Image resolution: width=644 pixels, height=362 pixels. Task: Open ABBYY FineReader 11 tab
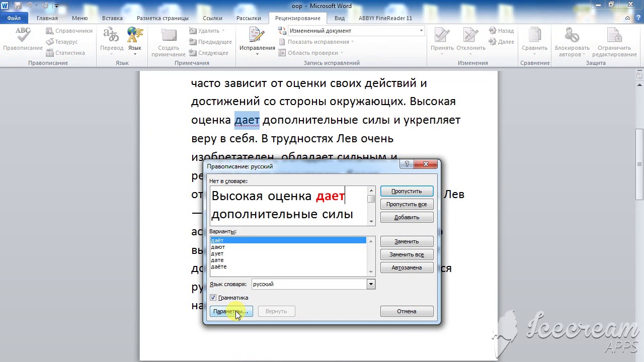click(x=385, y=18)
